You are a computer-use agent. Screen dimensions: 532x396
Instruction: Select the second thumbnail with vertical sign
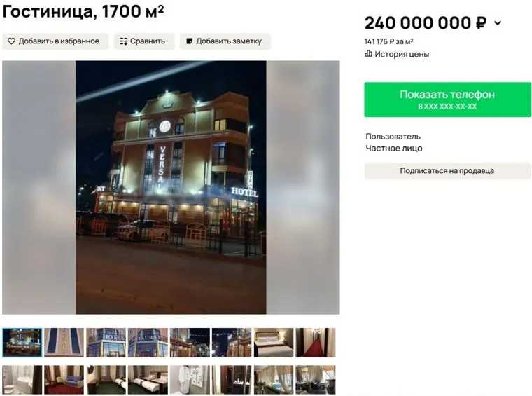point(64,342)
